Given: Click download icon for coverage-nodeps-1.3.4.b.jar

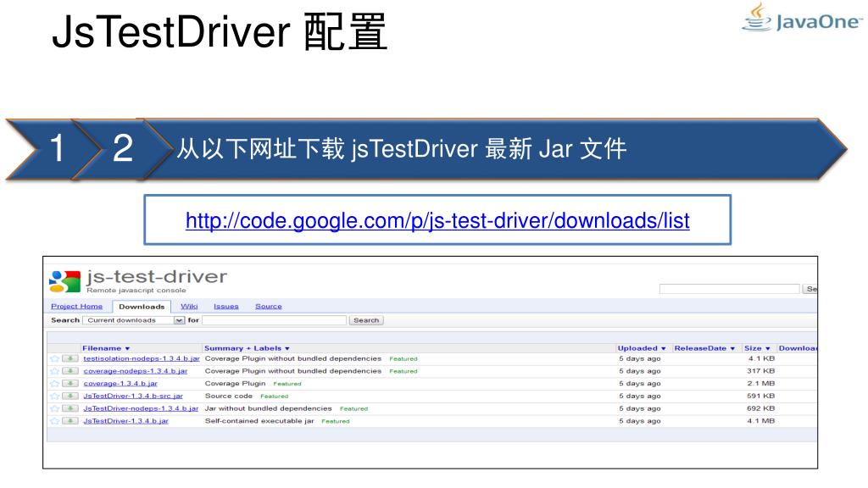Looking at the screenshot, I should click(x=70, y=371).
